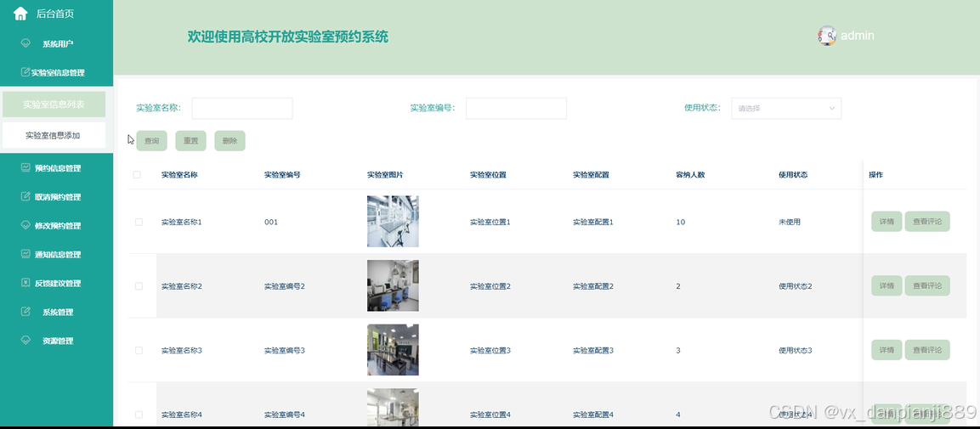Click the chart icon beside 预约信息管理

(25, 168)
